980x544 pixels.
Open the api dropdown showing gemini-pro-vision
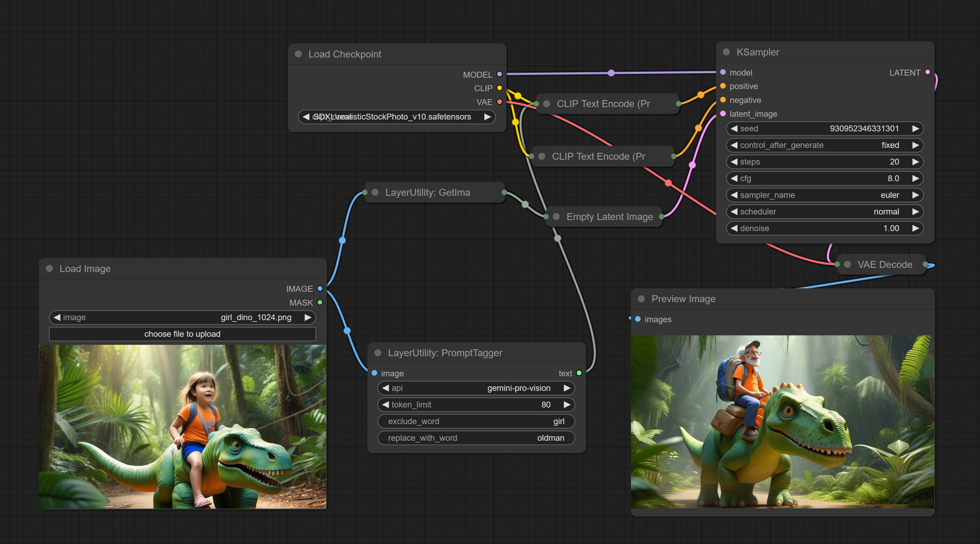476,388
